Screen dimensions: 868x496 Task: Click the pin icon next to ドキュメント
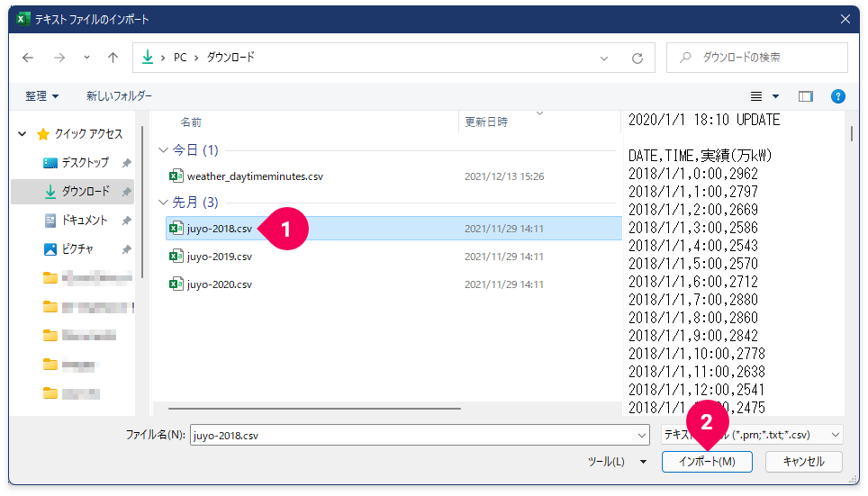(x=127, y=221)
